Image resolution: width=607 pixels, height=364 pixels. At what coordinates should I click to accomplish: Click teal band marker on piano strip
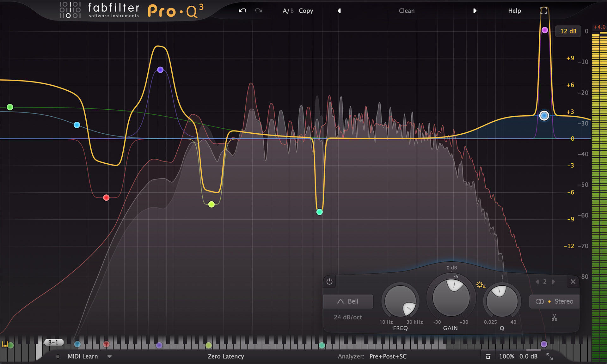tap(322, 345)
